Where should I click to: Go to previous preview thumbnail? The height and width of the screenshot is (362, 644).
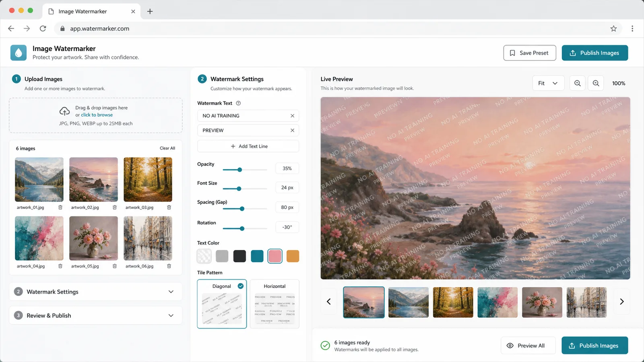(x=329, y=302)
